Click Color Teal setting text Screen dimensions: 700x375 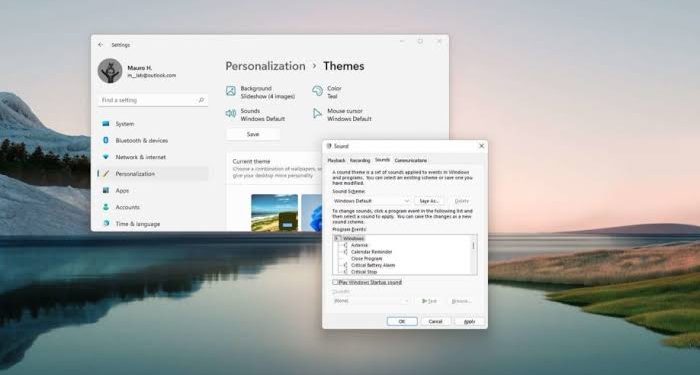(334, 92)
